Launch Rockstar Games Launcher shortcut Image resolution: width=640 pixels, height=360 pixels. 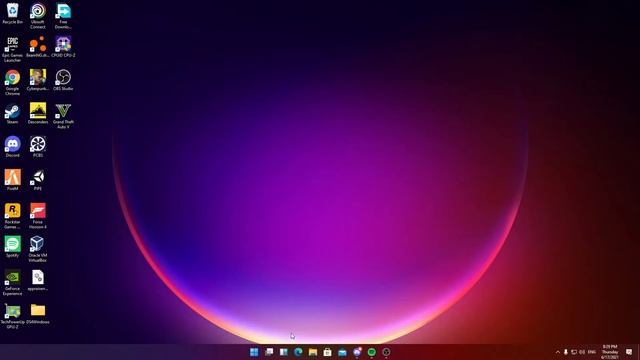pyautogui.click(x=13, y=216)
